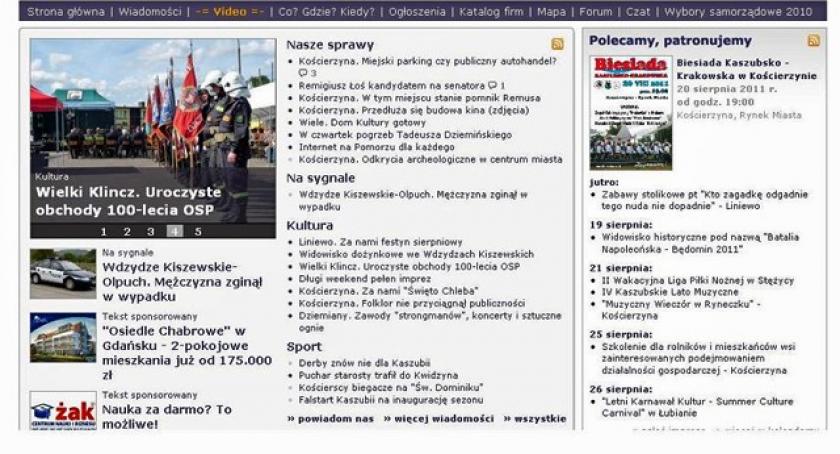Open the Osiedle Chabrowe building thumbnail
Screen dimensions: 840x454
coord(63,338)
